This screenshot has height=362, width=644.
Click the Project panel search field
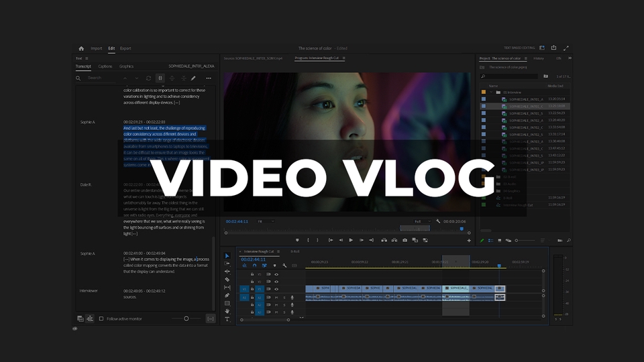509,76
